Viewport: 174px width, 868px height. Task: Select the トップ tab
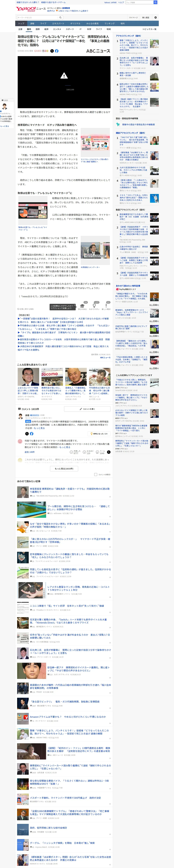click(21, 24)
